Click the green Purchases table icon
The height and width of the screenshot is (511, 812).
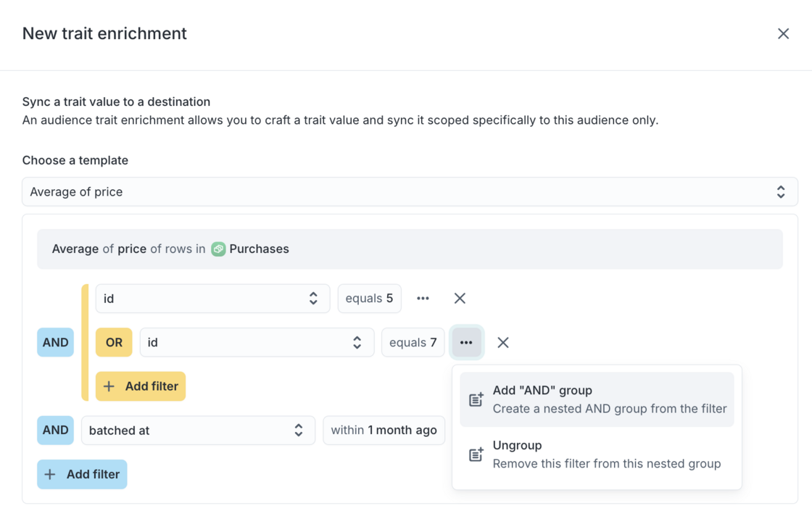[218, 249]
